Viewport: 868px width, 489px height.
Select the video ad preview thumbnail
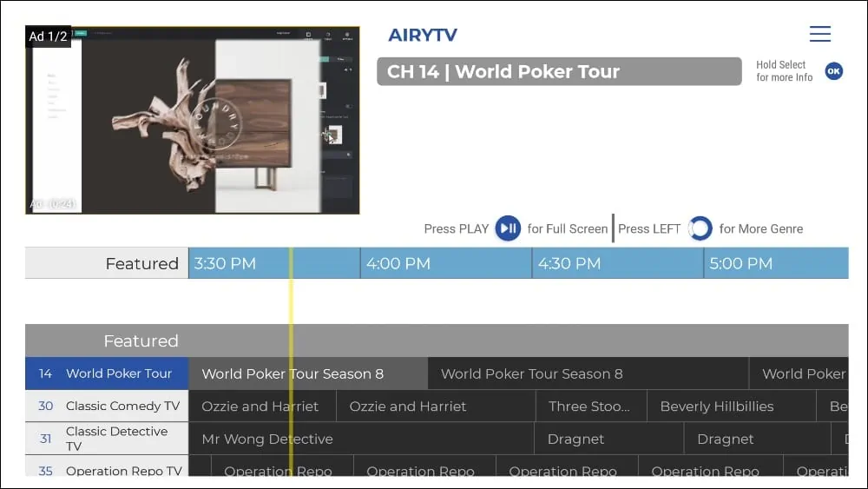point(193,120)
